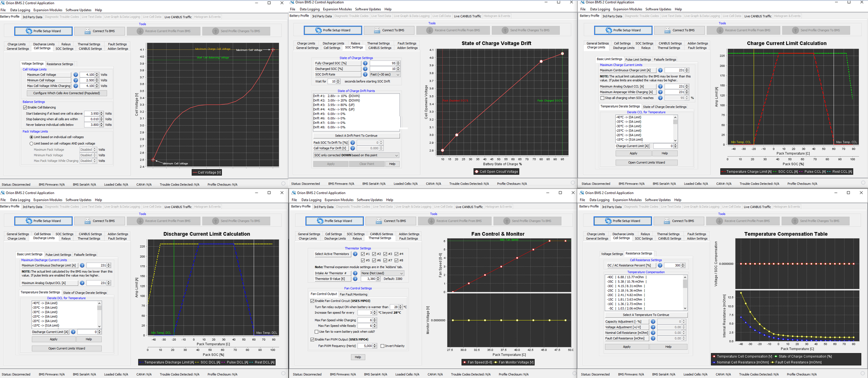Check the Invert Polarity checkbox
This screenshot has height=378, width=868.
click(382, 346)
